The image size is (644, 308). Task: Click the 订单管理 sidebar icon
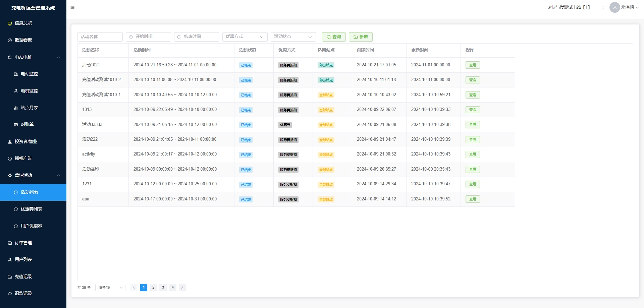pos(10,243)
